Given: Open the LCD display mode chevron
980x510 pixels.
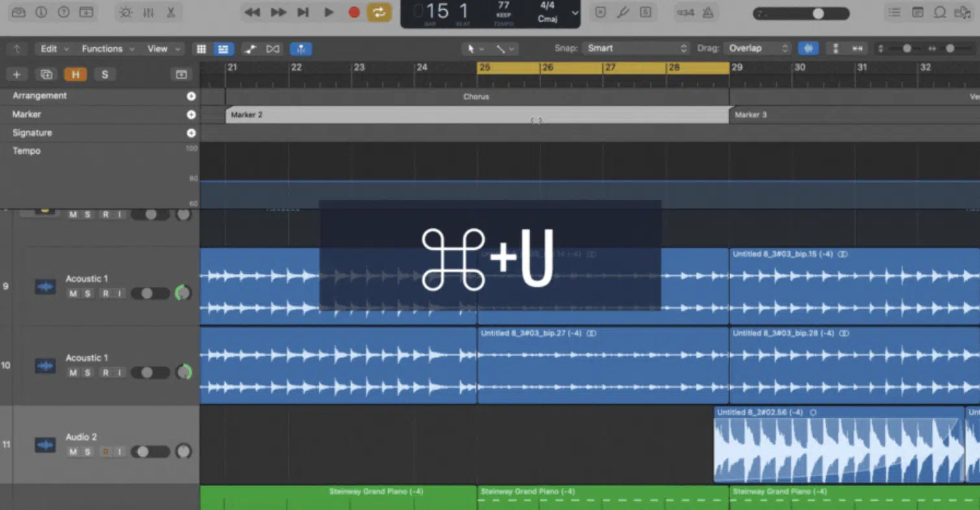Looking at the screenshot, I should click(575, 12).
